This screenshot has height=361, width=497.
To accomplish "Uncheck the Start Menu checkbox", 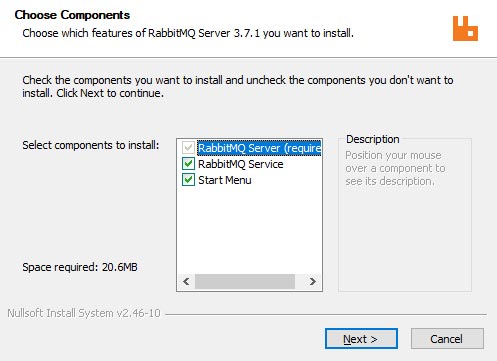I will pyautogui.click(x=188, y=180).
